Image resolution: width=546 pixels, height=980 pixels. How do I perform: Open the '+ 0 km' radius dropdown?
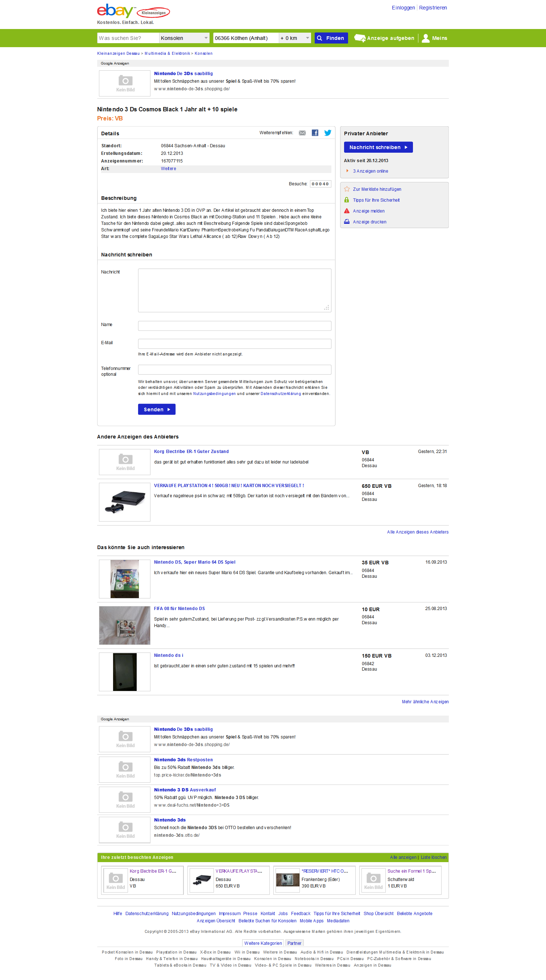295,38
